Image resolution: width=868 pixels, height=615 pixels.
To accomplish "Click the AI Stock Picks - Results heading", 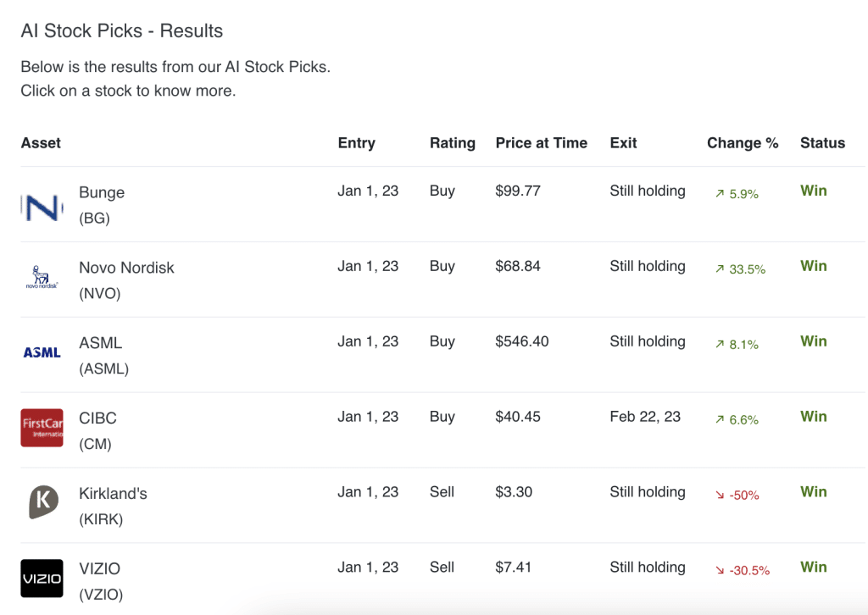I will pyautogui.click(x=121, y=30).
